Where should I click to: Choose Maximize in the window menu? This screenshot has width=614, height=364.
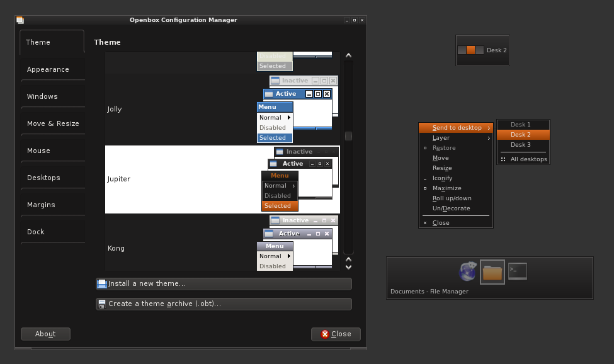point(456,188)
